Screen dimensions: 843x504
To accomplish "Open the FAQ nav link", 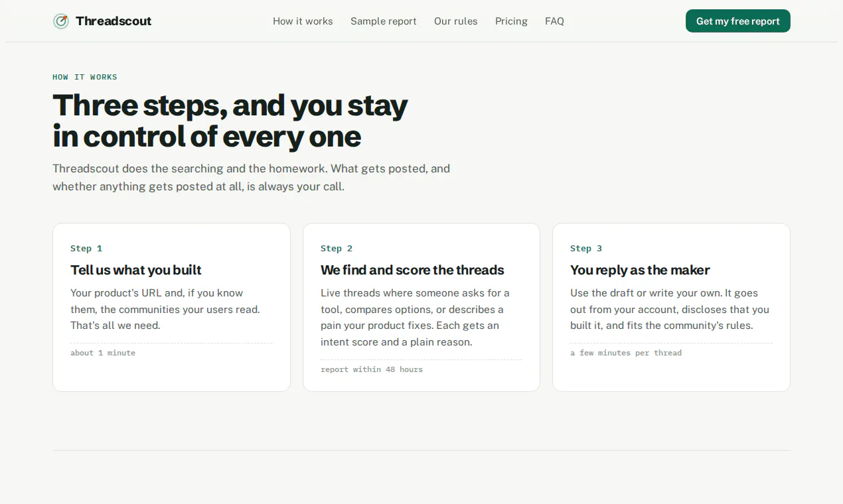I will click(x=554, y=21).
